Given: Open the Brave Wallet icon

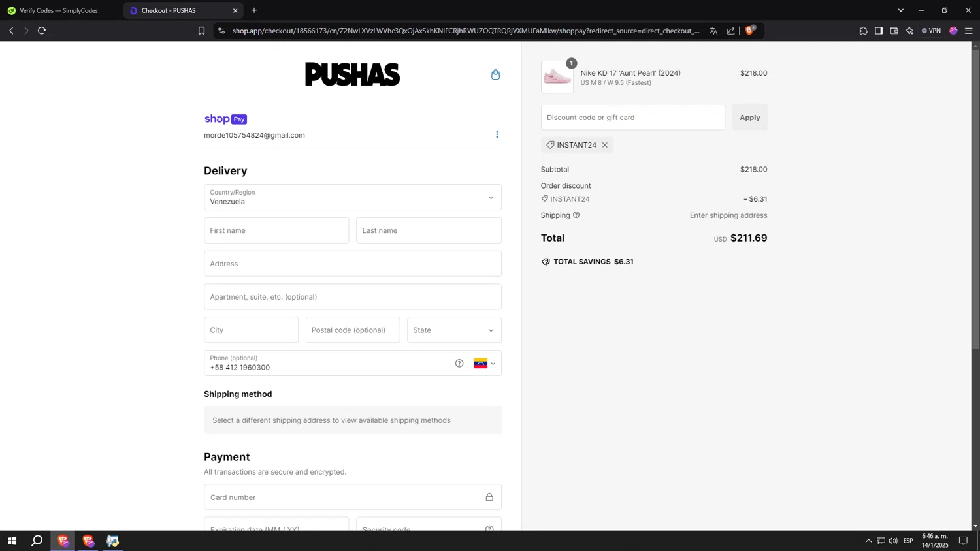Looking at the screenshot, I should click(x=894, y=31).
